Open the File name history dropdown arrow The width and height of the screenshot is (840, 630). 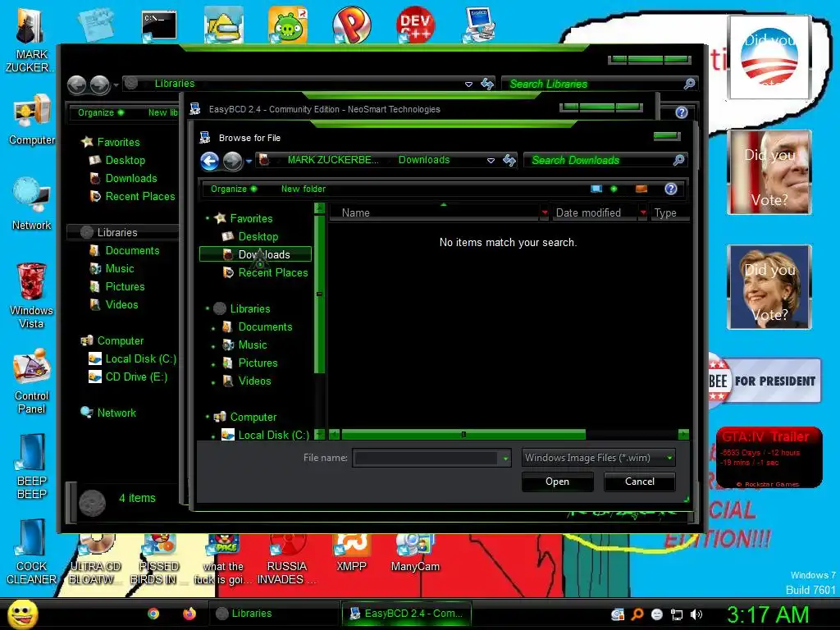pos(505,459)
